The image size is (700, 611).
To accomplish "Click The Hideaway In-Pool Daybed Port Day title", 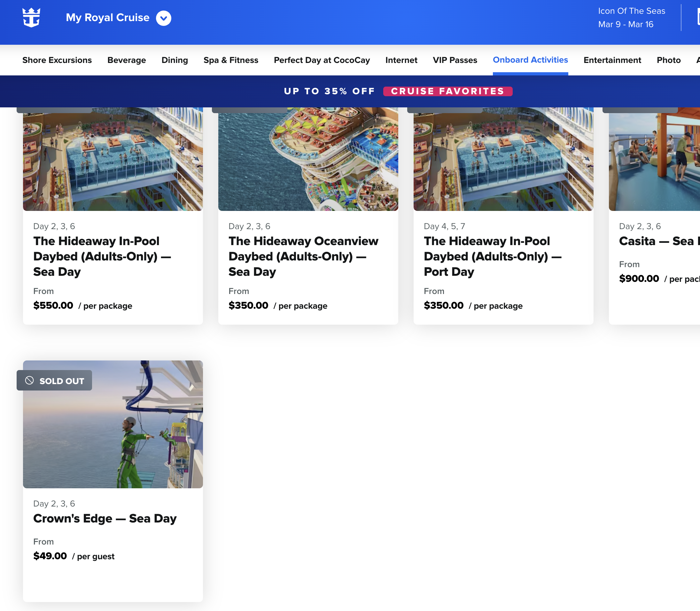I will click(493, 256).
